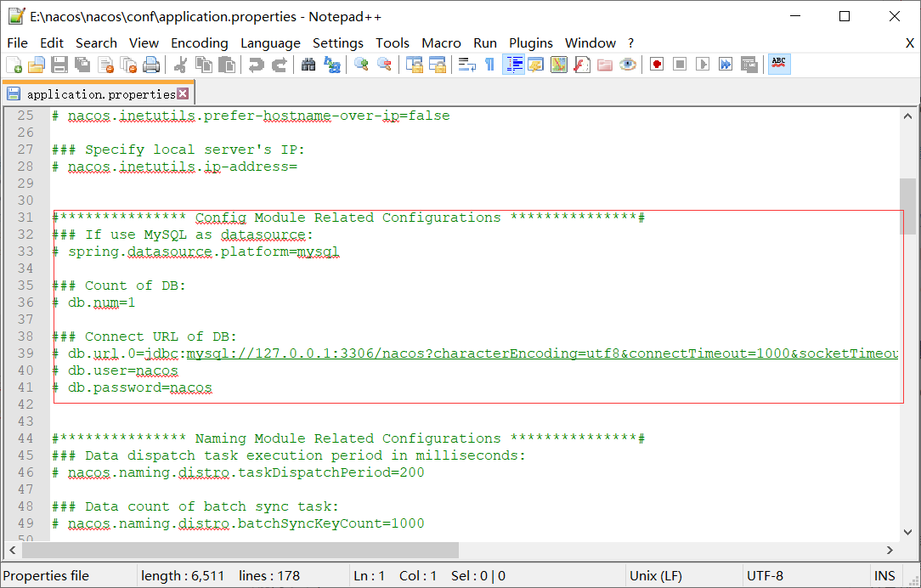The image size is (921, 588).
Task: Stop macro recording button
Action: click(680, 65)
